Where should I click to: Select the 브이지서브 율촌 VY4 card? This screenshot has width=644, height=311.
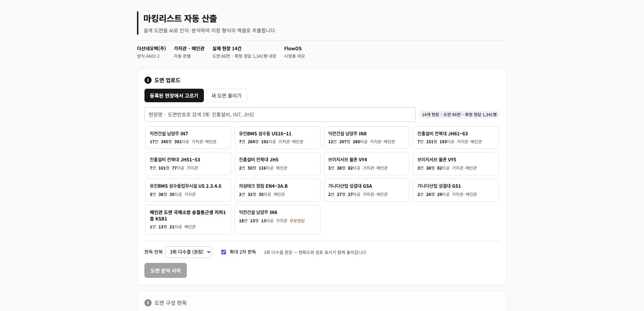(366, 164)
